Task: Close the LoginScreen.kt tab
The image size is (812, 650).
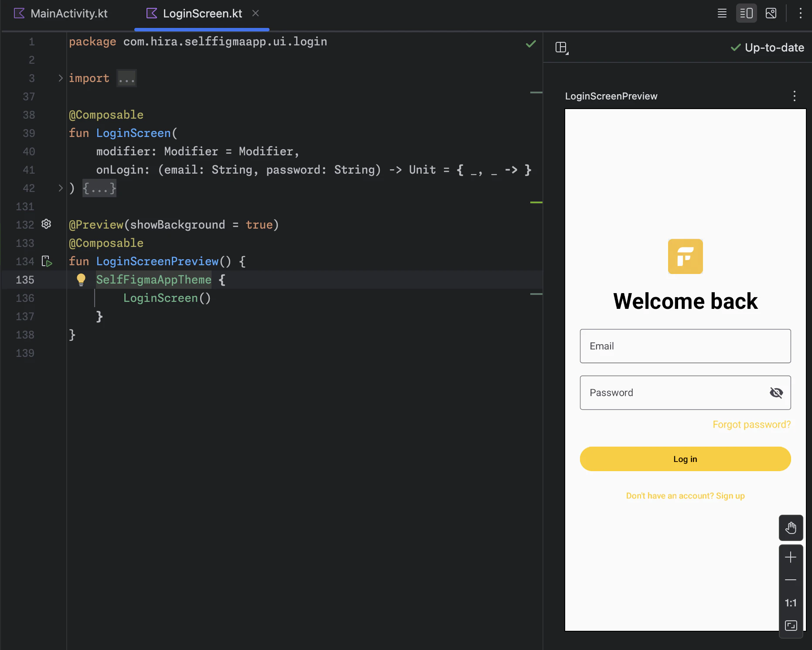Action: click(x=256, y=14)
